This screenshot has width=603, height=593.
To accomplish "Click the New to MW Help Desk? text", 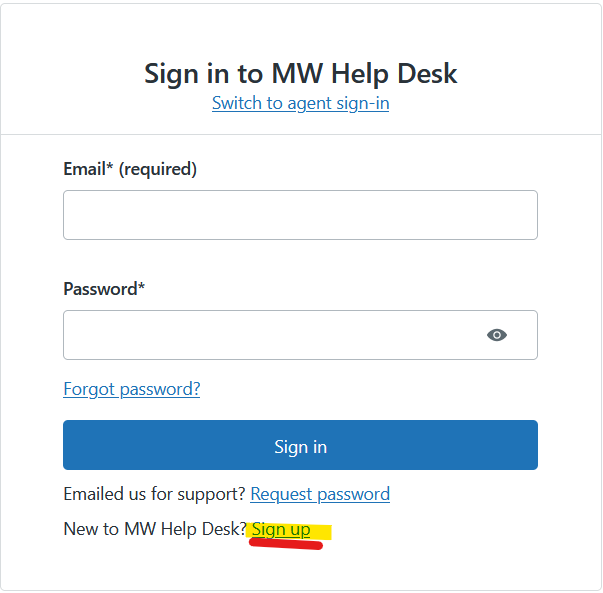I will [x=154, y=529].
